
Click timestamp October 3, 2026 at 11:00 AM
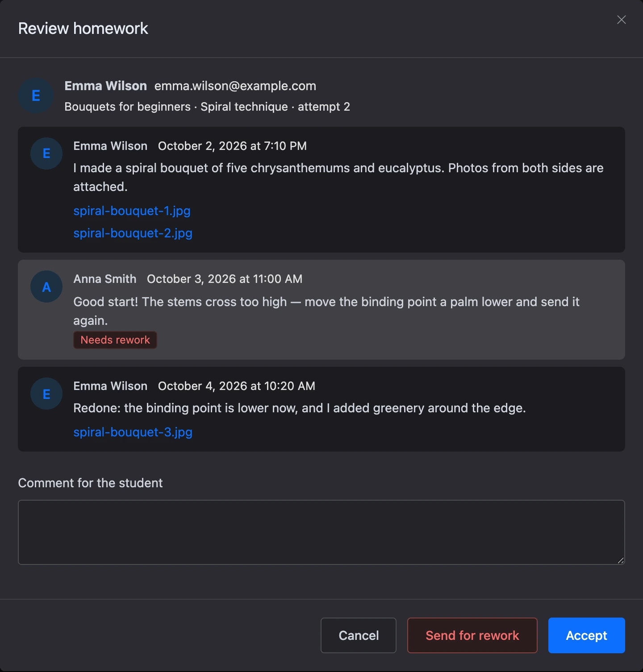225,279
